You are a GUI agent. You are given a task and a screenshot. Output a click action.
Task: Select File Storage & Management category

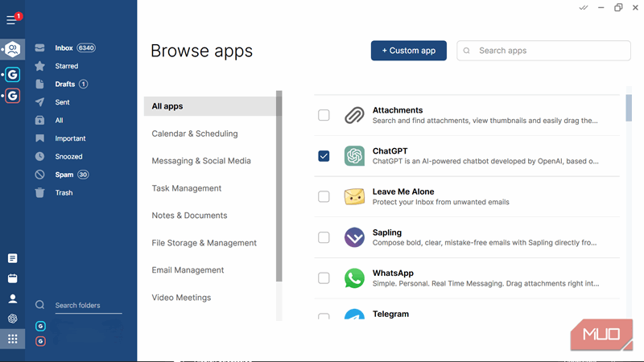pos(204,243)
